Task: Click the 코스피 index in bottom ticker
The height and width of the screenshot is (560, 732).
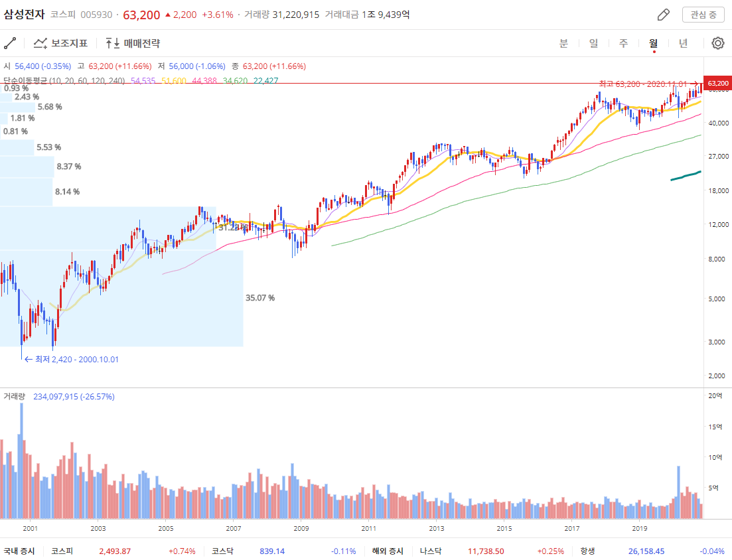Action: [62, 551]
